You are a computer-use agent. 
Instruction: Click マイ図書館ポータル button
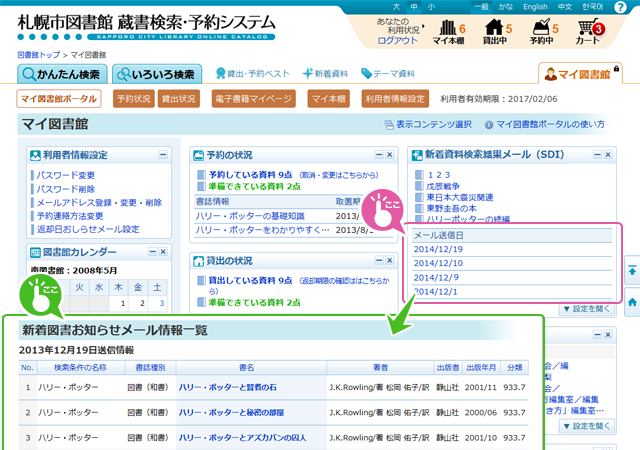click(59, 99)
